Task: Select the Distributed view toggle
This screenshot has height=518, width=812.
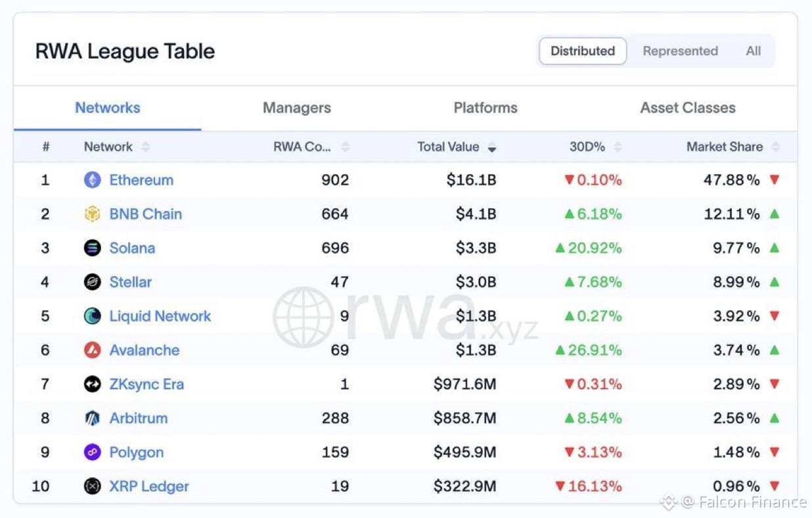Action: tap(583, 51)
